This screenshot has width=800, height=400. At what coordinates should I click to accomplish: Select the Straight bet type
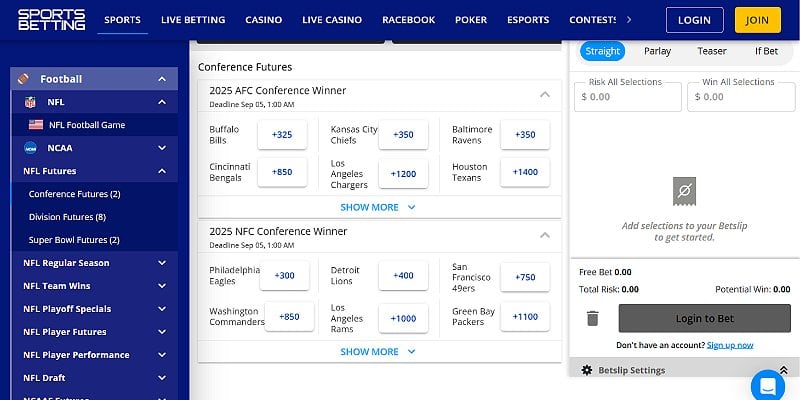pos(602,51)
